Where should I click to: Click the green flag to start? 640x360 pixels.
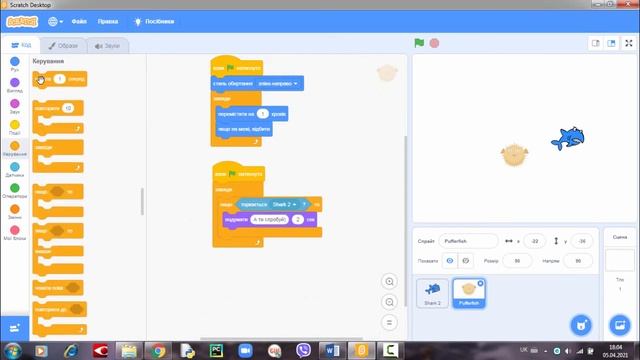tap(419, 43)
